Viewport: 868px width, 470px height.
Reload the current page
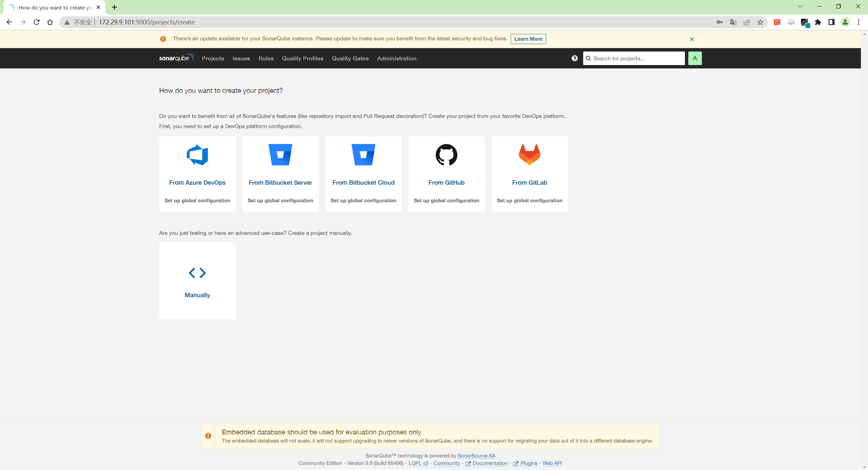point(36,22)
